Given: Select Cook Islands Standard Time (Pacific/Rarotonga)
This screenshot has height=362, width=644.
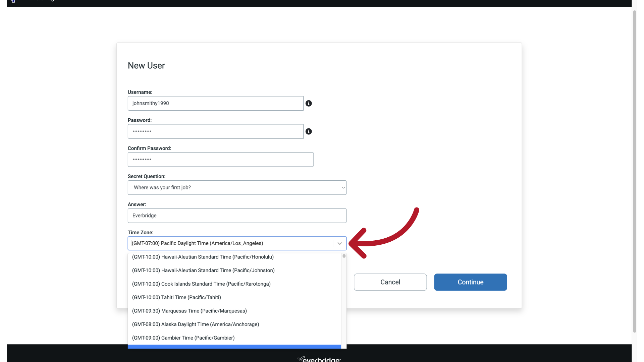Looking at the screenshot, I should click(201, 284).
